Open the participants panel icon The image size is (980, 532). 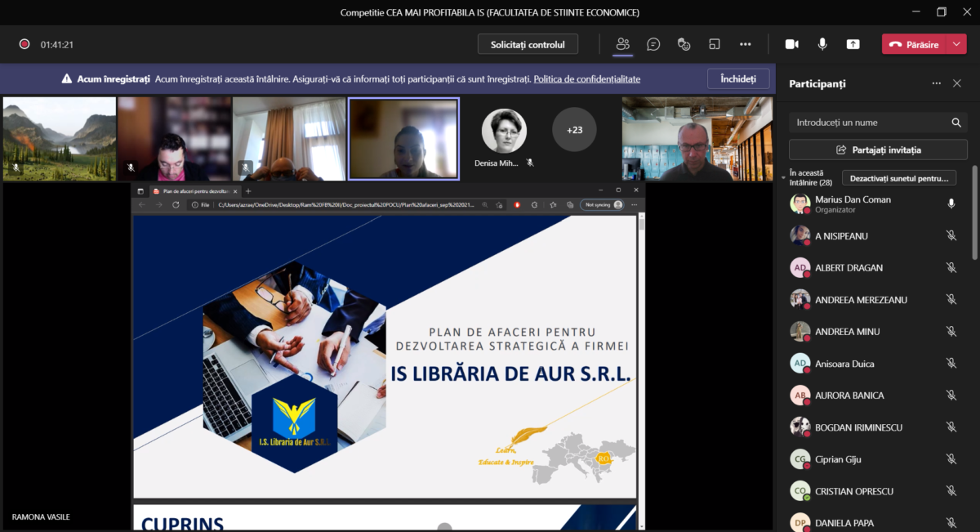(x=623, y=44)
